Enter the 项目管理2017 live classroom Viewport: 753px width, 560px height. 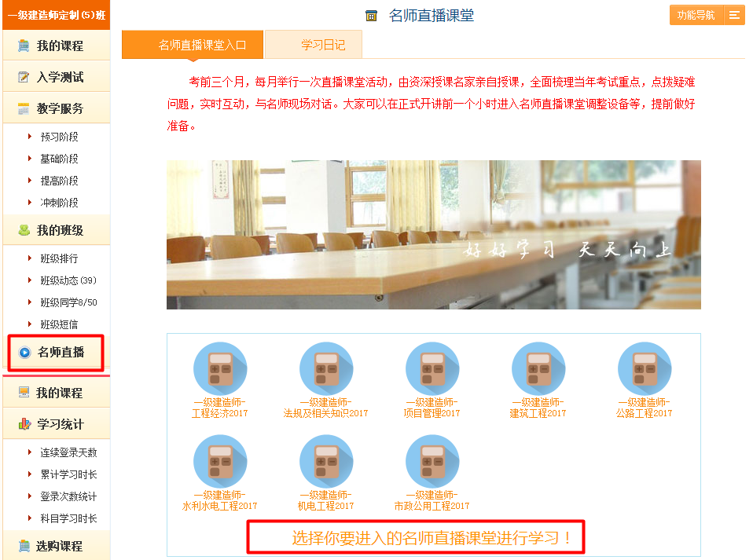click(x=432, y=368)
